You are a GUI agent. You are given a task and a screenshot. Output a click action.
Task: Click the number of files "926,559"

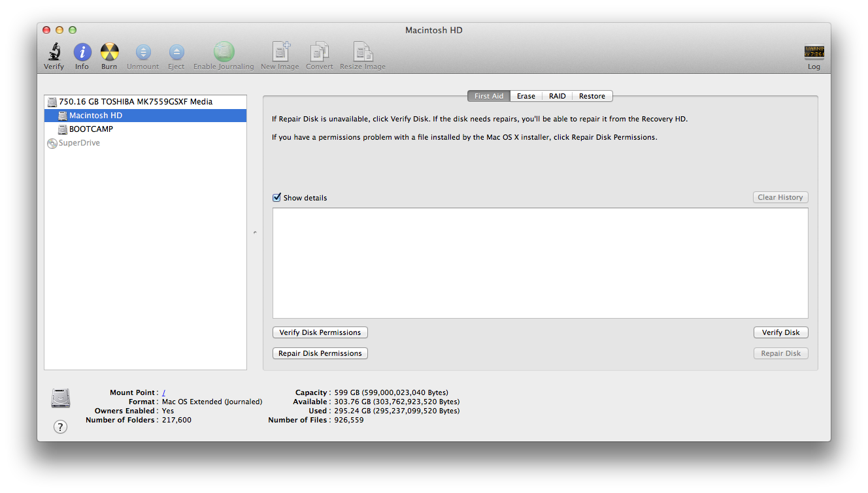pyautogui.click(x=348, y=420)
